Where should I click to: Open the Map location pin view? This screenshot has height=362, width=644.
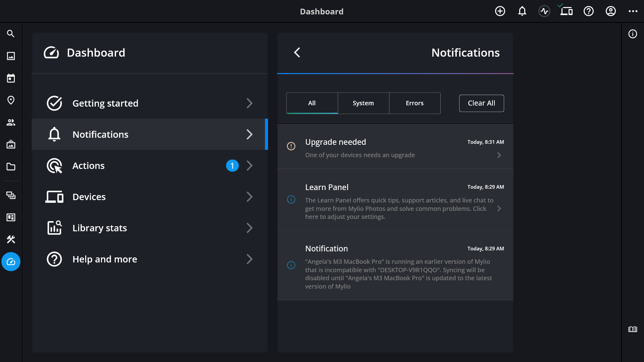[x=11, y=100]
